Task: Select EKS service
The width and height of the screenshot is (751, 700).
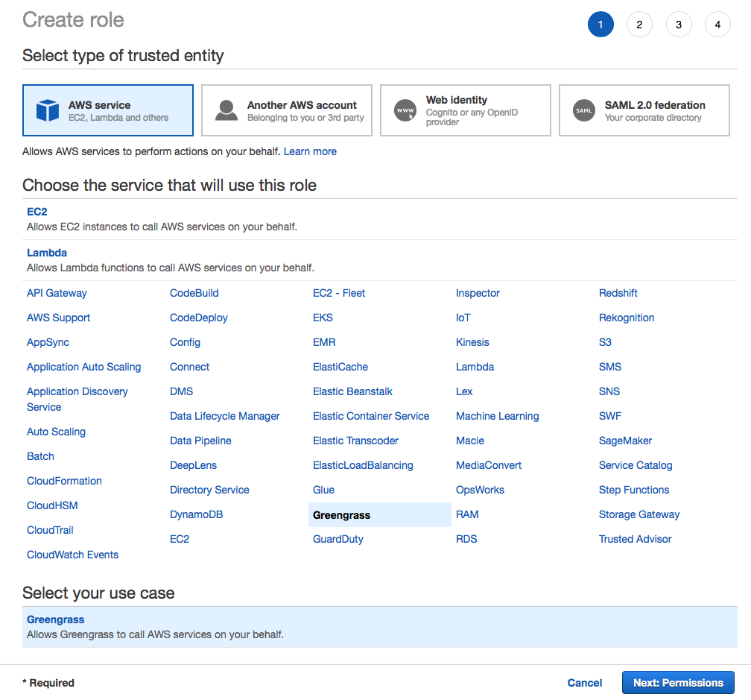Action: pyautogui.click(x=323, y=318)
